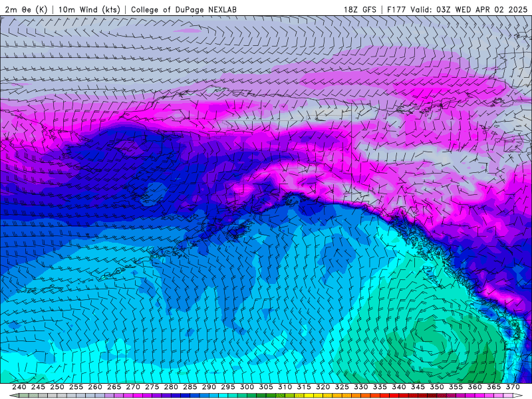Click the 270 legend number
The height and width of the screenshot is (399, 532).
point(133,387)
